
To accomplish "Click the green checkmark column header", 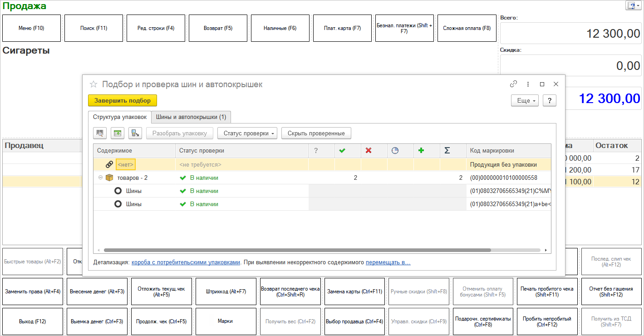I will point(342,151).
